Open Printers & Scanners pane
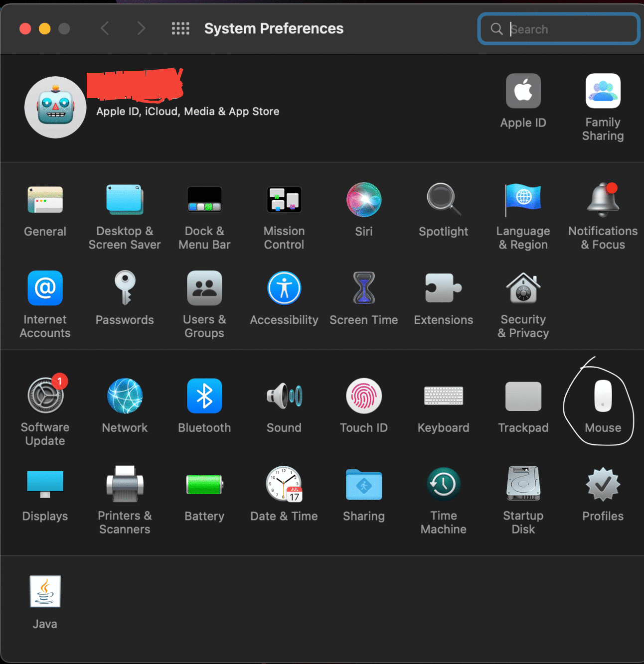644x664 pixels. (x=125, y=484)
